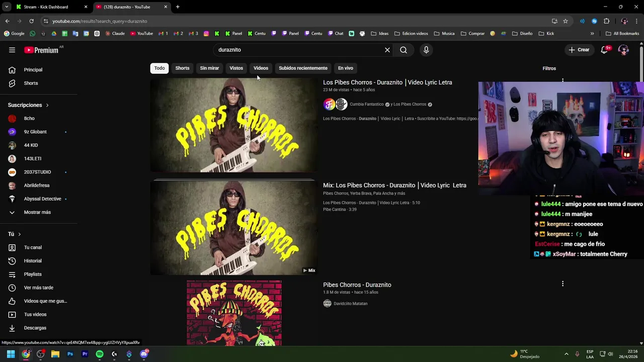Select the Videos filter chip
Screen dimensions: 644x362
tap(261, 68)
